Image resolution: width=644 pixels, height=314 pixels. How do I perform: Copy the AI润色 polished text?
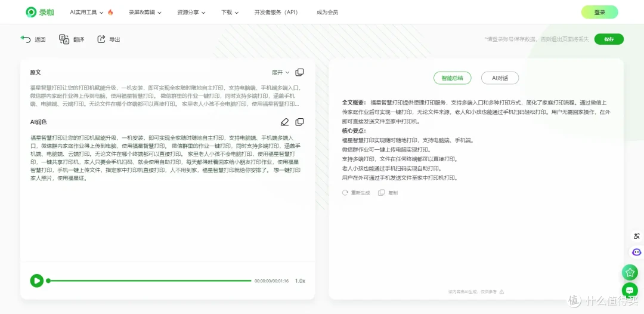point(300,122)
